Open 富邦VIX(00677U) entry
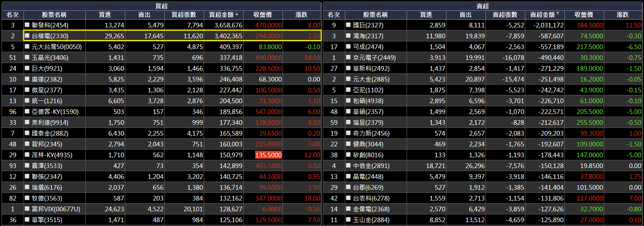 pos(56,209)
